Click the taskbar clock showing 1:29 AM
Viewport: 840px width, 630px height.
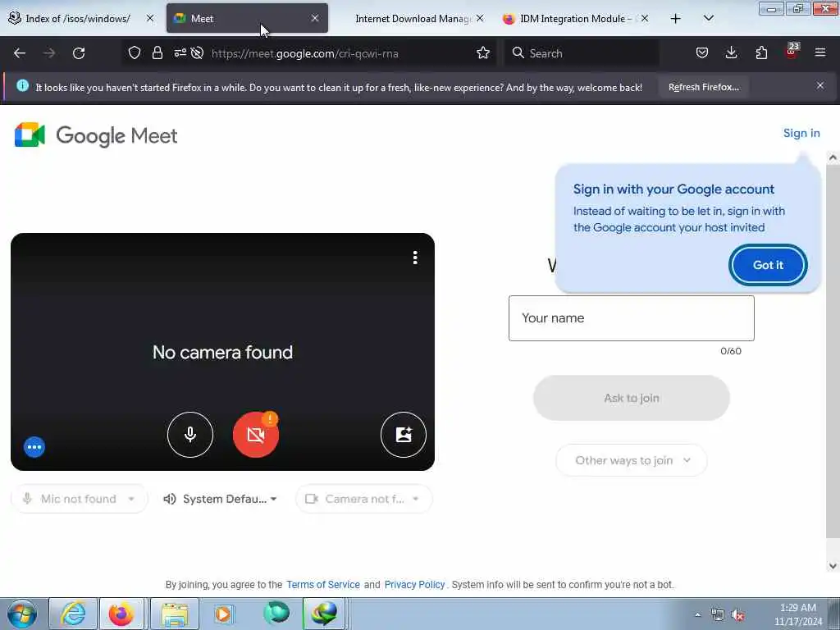pos(797,614)
